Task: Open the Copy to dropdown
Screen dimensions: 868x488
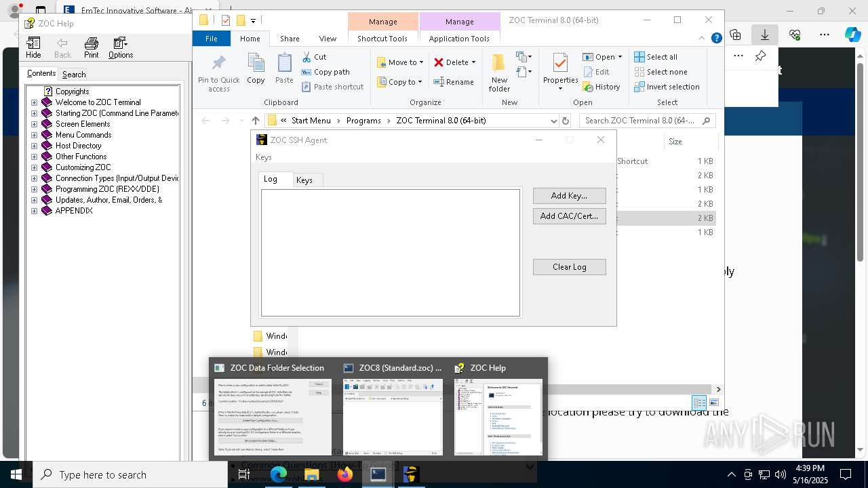Action: pos(400,82)
